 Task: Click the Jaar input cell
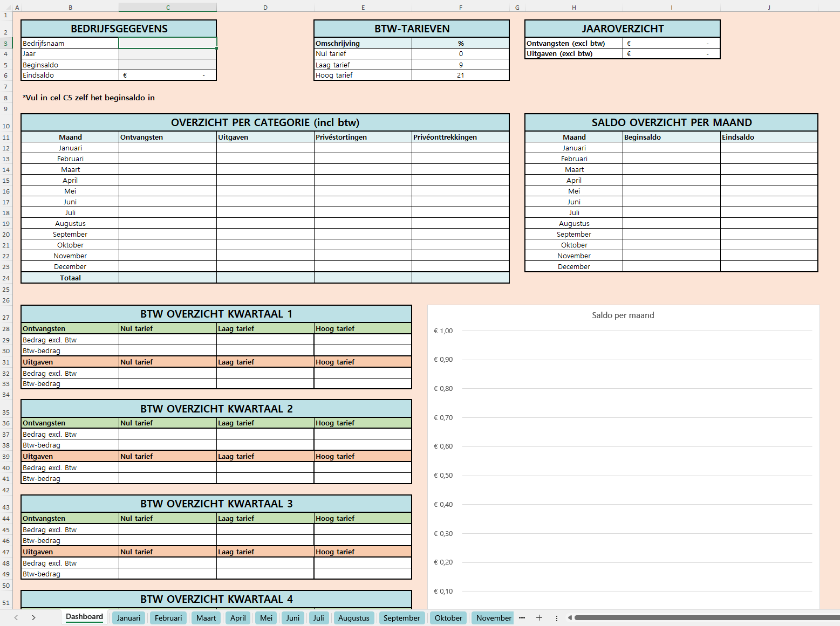(x=168, y=54)
